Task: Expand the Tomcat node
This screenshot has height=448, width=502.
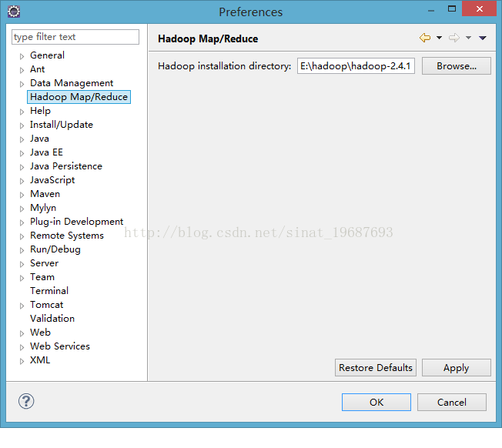Action: click(22, 306)
